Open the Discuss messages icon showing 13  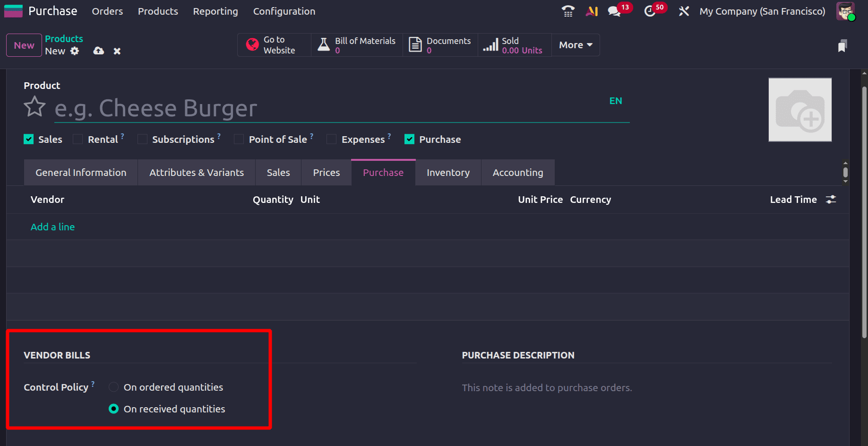coord(615,11)
